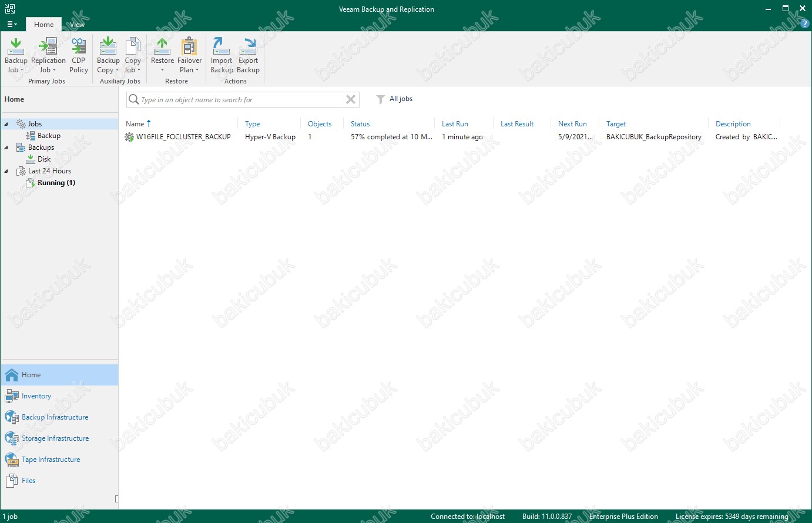Open the Restore dropdown arrow
The height and width of the screenshot is (523, 812).
tap(162, 70)
